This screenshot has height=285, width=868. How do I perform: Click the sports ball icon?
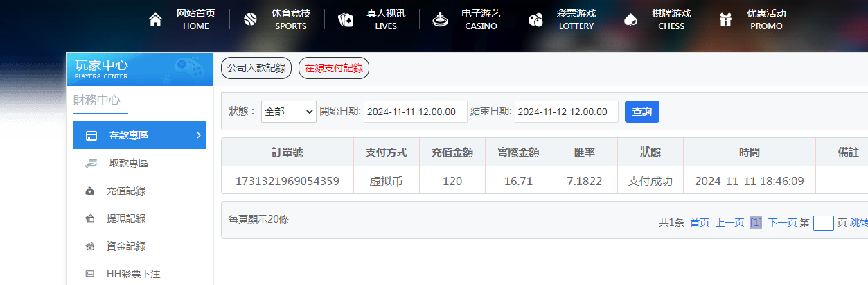coord(250,19)
